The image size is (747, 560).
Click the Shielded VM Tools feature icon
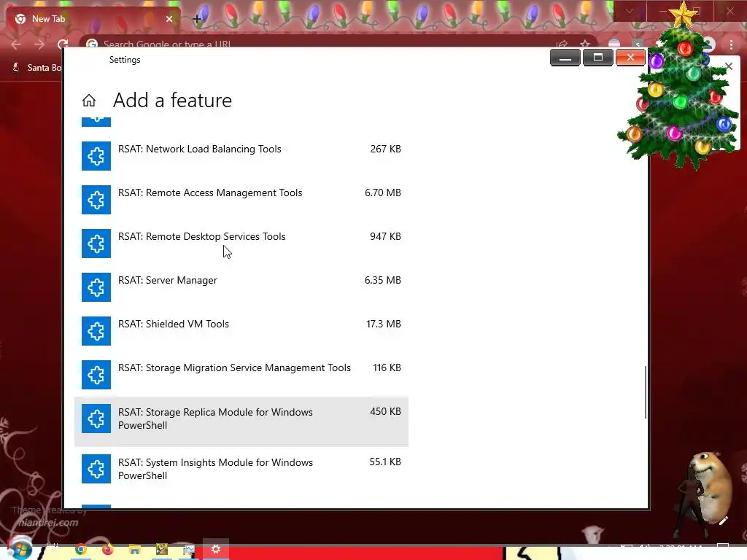coord(96,331)
